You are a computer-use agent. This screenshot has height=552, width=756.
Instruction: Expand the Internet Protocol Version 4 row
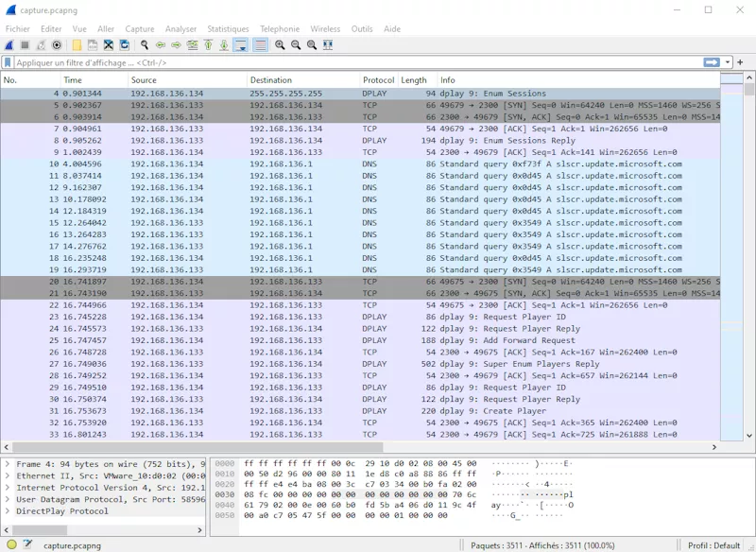pyautogui.click(x=8, y=488)
